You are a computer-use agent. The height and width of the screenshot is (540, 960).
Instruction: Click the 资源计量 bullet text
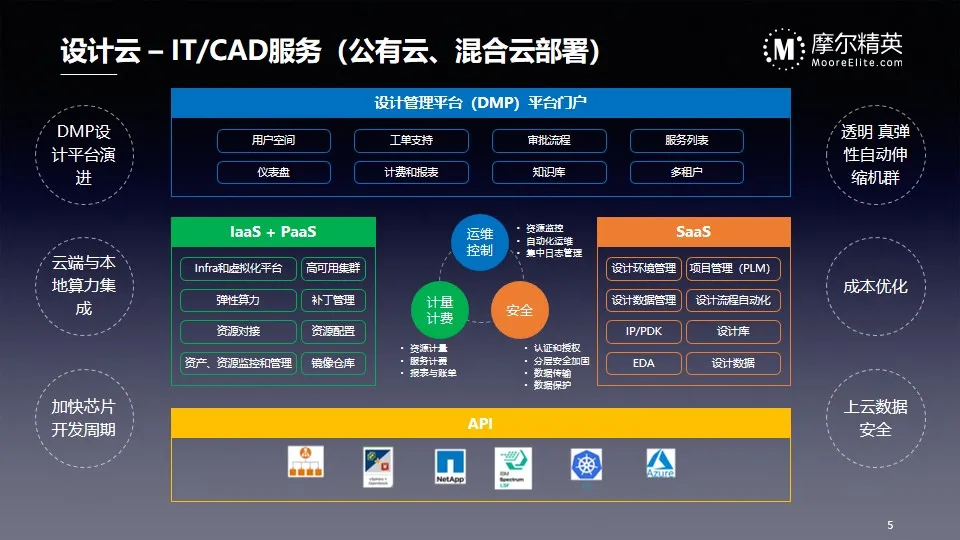(x=429, y=348)
